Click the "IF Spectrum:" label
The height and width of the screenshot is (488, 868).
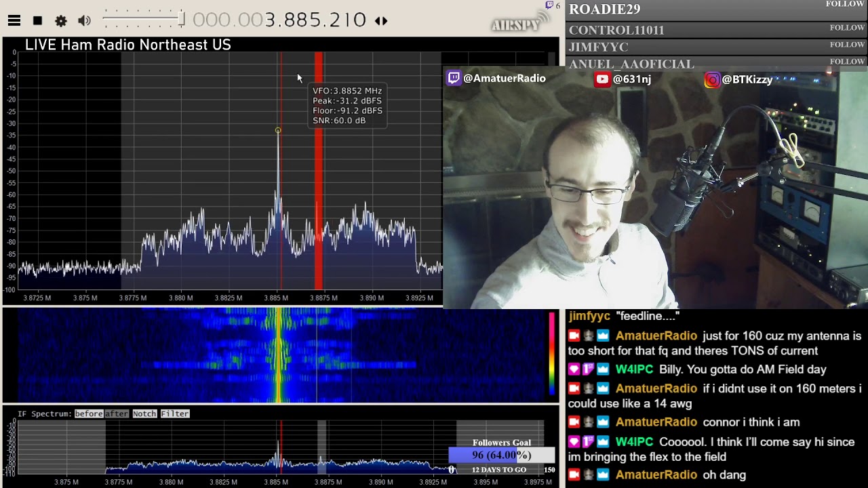[x=44, y=413]
